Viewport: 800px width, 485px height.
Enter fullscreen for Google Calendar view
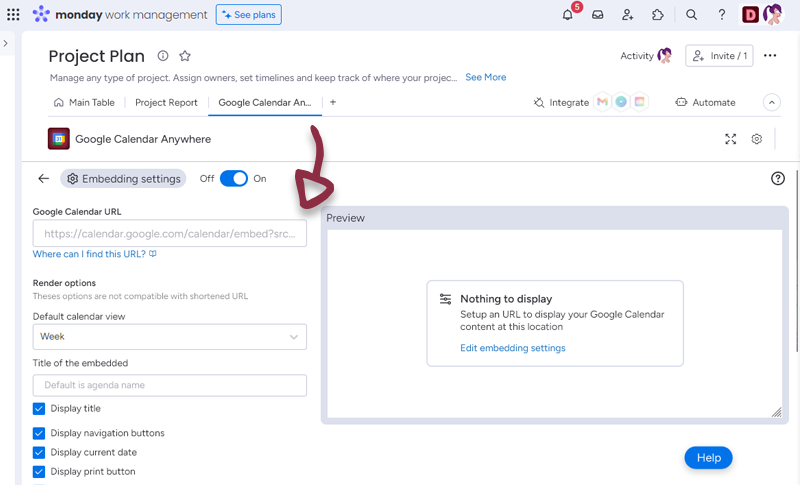pyautogui.click(x=731, y=139)
